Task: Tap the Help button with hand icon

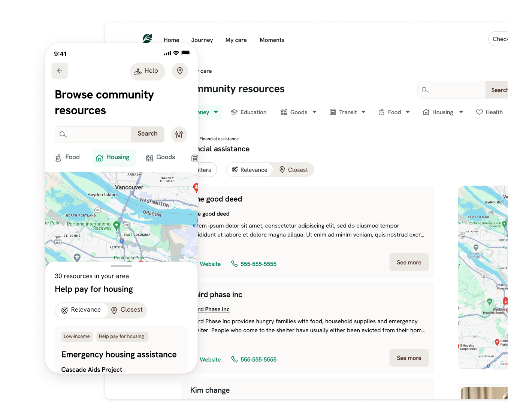Action: 147,71
